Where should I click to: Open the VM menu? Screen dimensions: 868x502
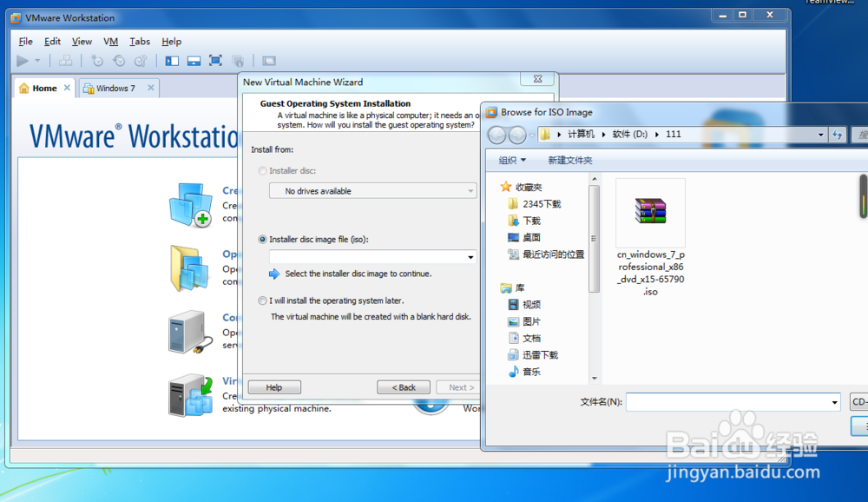click(x=110, y=41)
